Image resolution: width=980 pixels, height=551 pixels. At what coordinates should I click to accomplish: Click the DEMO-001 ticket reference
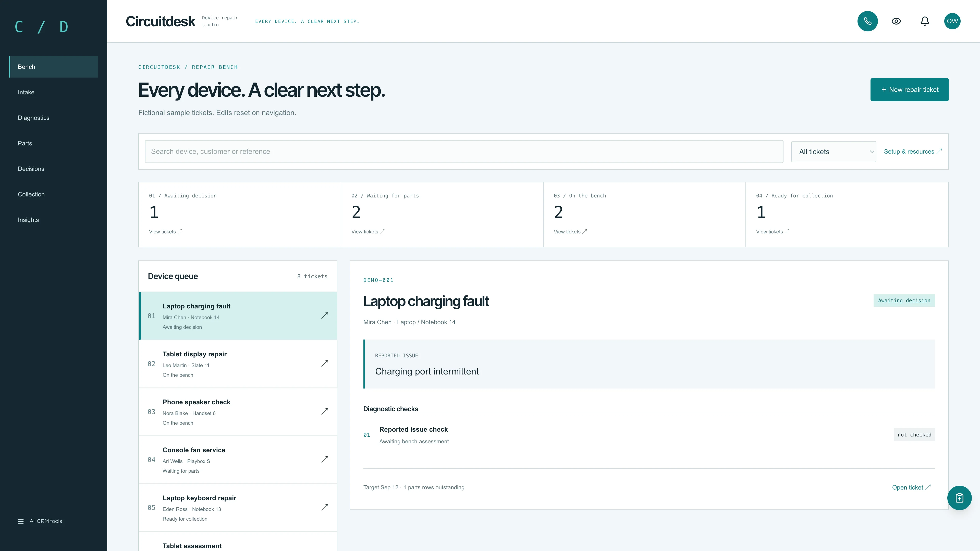tap(378, 280)
